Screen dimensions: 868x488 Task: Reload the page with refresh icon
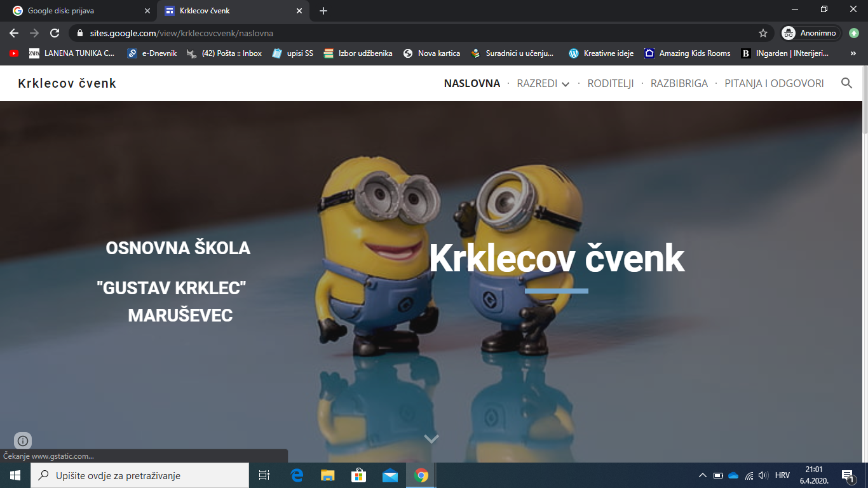[x=55, y=33]
